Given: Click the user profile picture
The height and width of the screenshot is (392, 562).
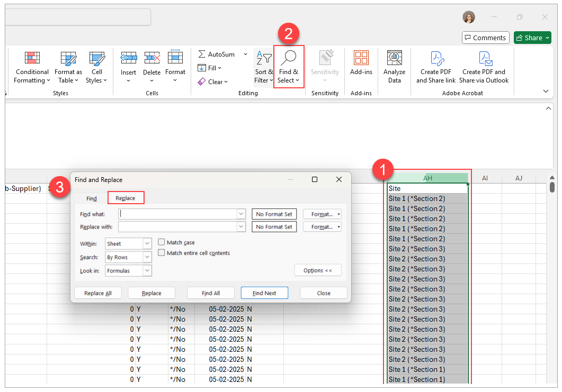Looking at the screenshot, I should [468, 17].
